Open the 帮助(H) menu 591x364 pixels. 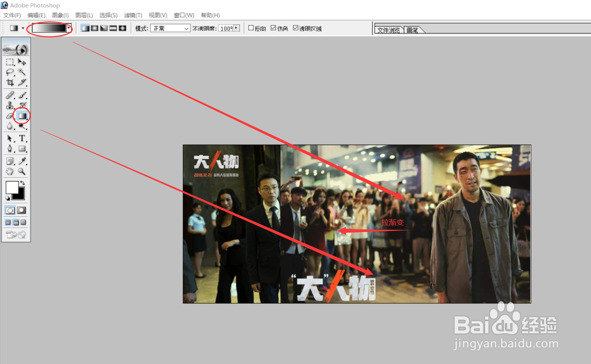click(210, 15)
